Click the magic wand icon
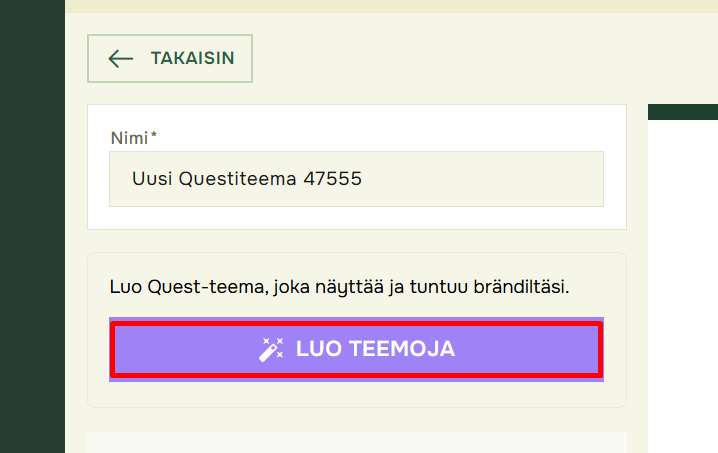The width and height of the screenshot is (718, 453). tap(272, 349)
